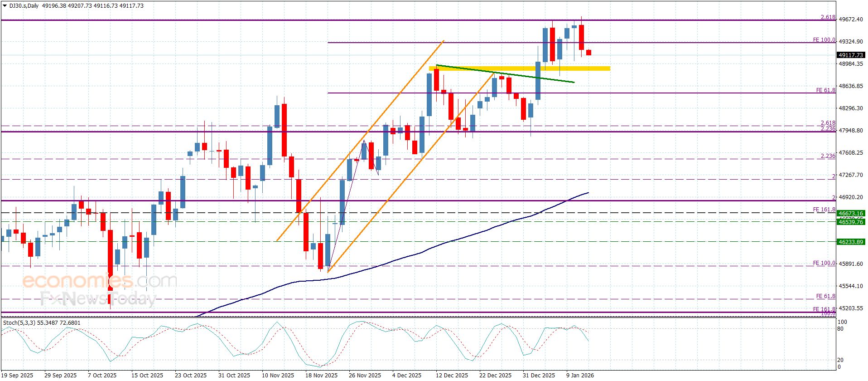Click the FE 100.0 label near 49324.90
This screenshot has width=868, height=381.
click(824, 40)
